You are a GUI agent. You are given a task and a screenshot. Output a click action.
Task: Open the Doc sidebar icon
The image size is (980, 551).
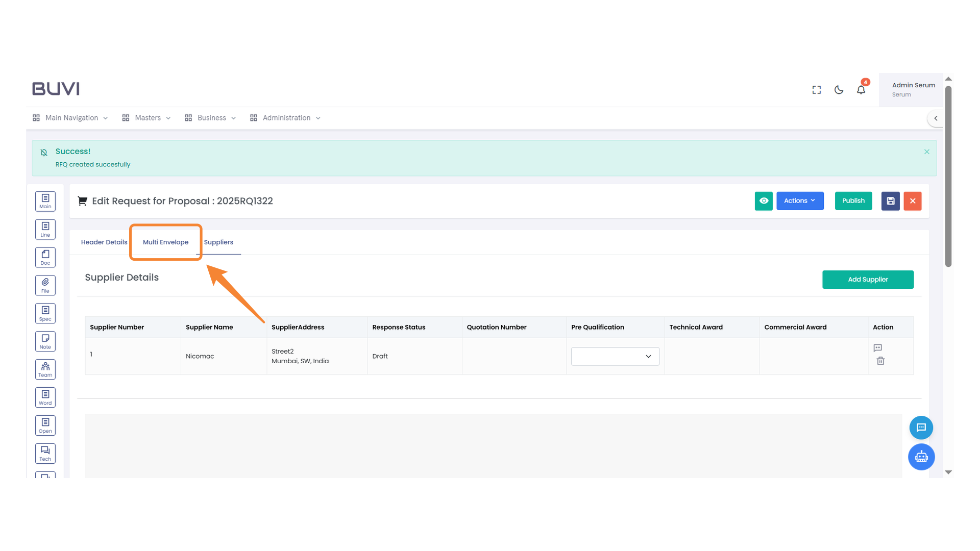(x=45, y=257)
